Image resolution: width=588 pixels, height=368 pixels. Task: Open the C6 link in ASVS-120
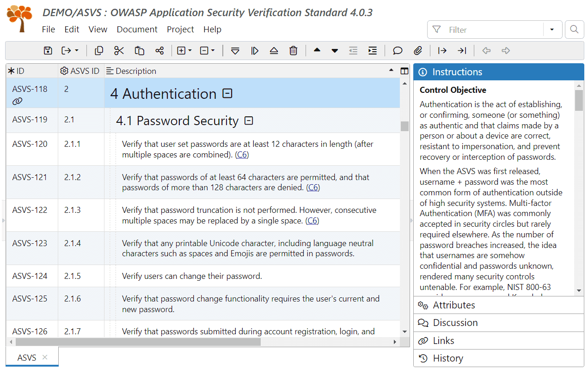pyautogui.click(x=242, y=155)
